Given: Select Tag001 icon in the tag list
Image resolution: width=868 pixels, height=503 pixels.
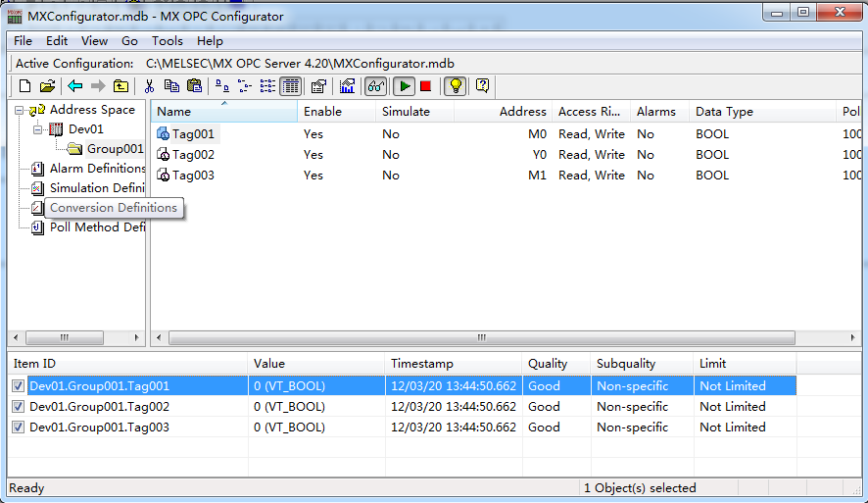Looking at the screenshot, I should coord(163,134).
